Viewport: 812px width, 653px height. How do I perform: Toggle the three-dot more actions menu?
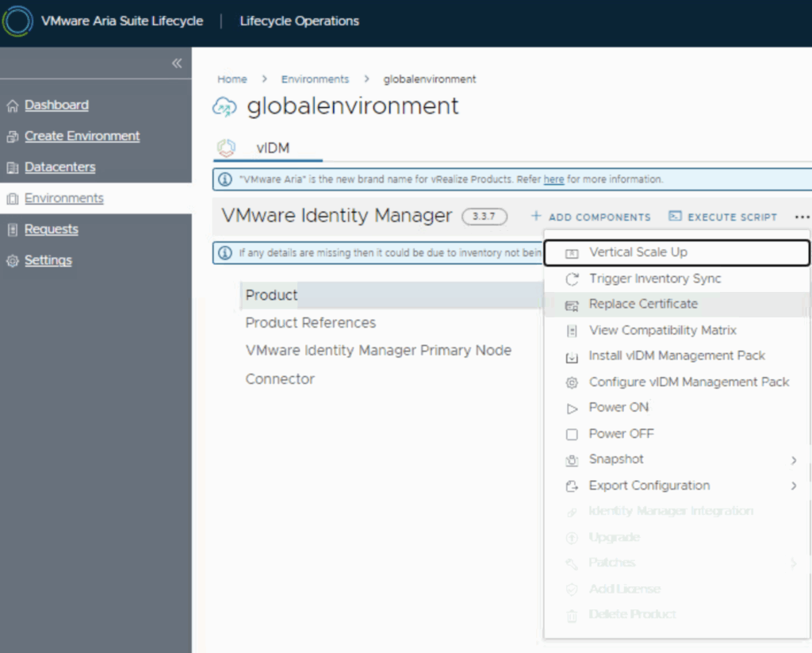click(x=802, y=217)
